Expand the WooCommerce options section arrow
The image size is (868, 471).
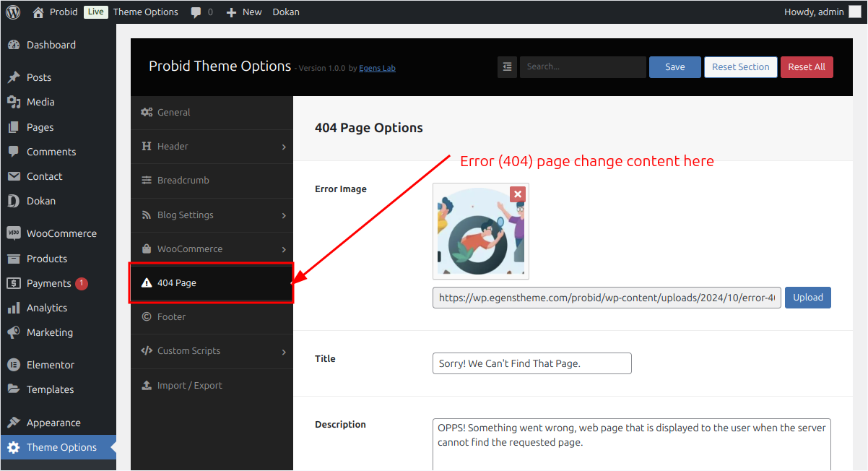coord(284,249)
